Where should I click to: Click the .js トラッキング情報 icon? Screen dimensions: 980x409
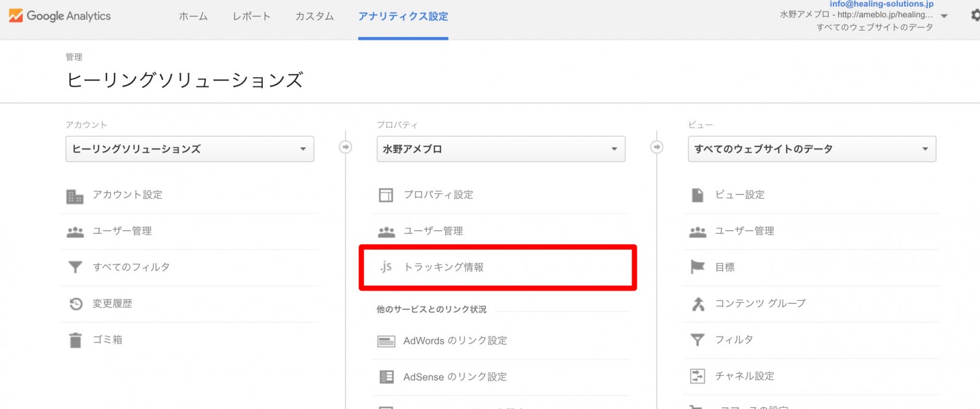pos(385,267)
